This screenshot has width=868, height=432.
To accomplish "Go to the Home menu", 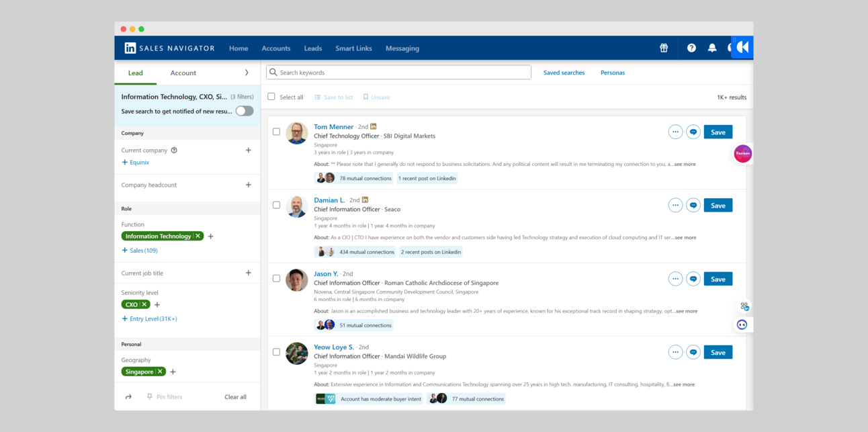I will [x=238, y=48].
